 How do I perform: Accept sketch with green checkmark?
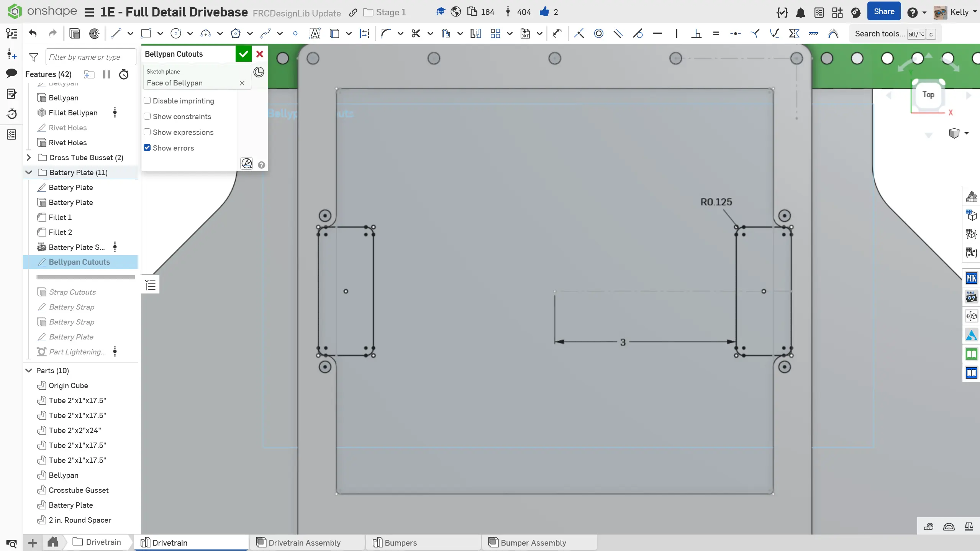click(243, 54)
